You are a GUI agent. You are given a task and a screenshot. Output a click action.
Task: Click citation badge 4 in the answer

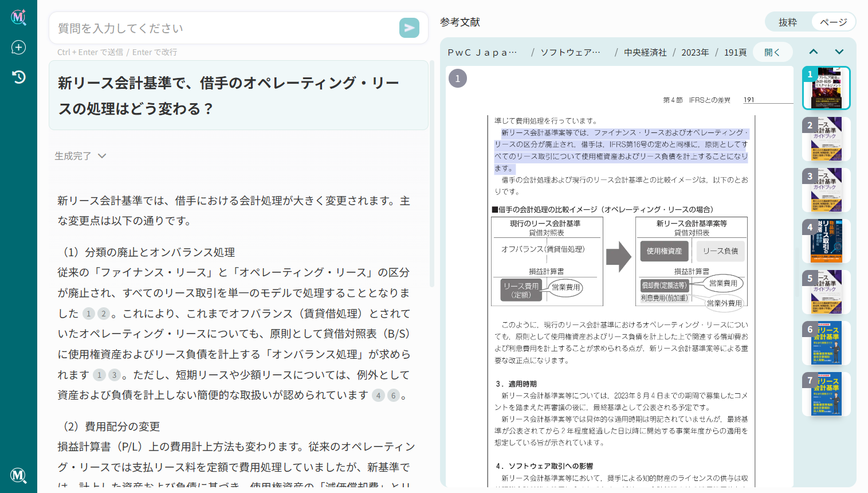point(378,396)
